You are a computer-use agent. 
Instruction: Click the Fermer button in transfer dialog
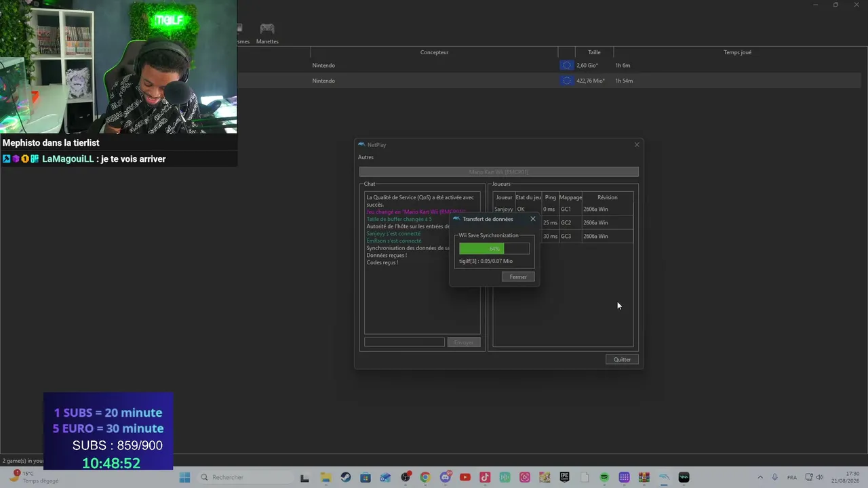tap(518, 277)
